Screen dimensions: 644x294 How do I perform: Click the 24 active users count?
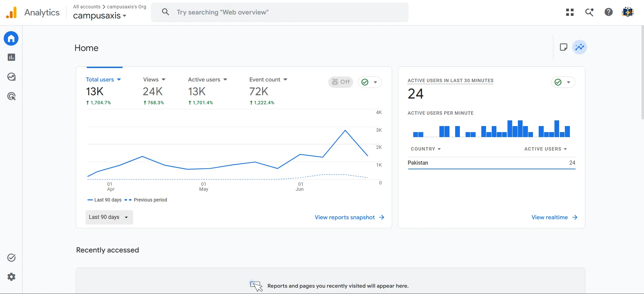416,94
